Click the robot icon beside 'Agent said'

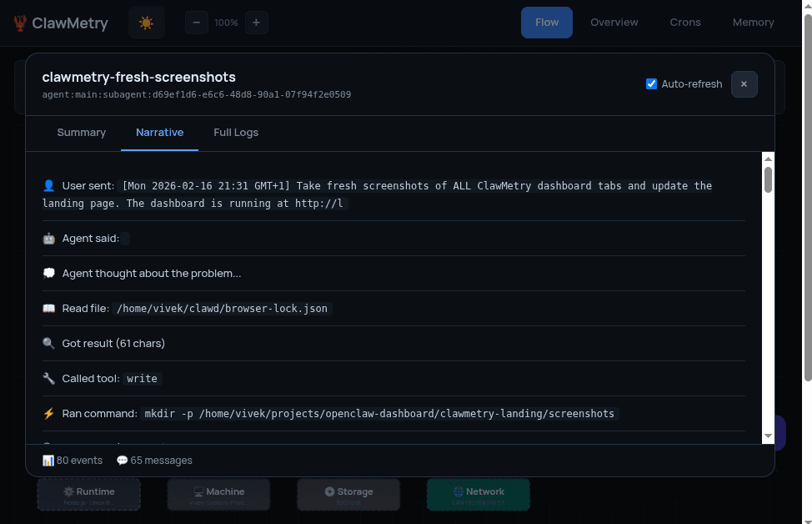(48, 238)
